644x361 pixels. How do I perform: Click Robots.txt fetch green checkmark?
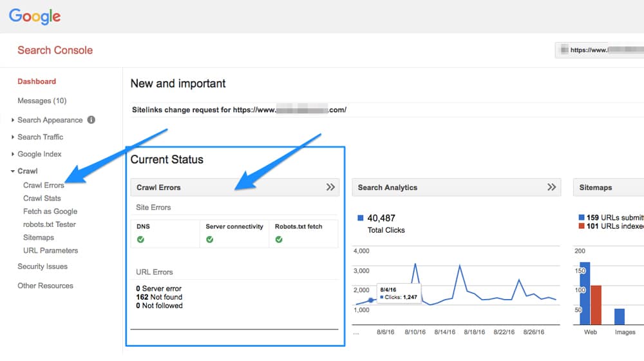pos(279,239)
